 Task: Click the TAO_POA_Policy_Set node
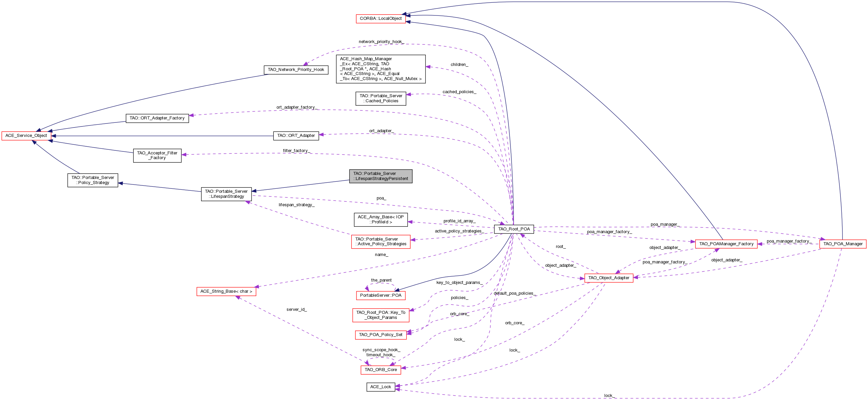pyautogui.click(x=380, y=335)
